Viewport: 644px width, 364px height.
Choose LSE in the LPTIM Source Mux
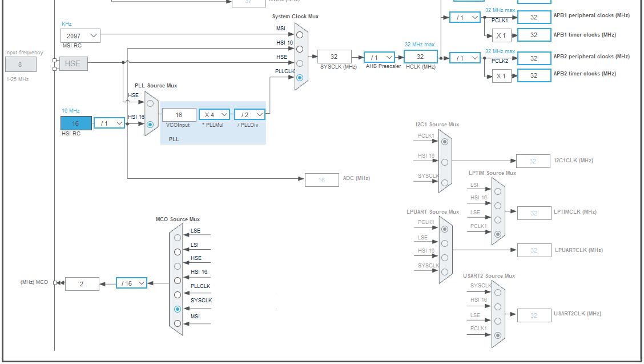[498, 220]
